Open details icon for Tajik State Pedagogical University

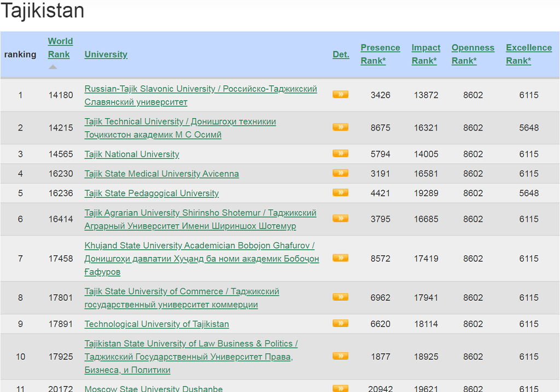tap(340, 193)
